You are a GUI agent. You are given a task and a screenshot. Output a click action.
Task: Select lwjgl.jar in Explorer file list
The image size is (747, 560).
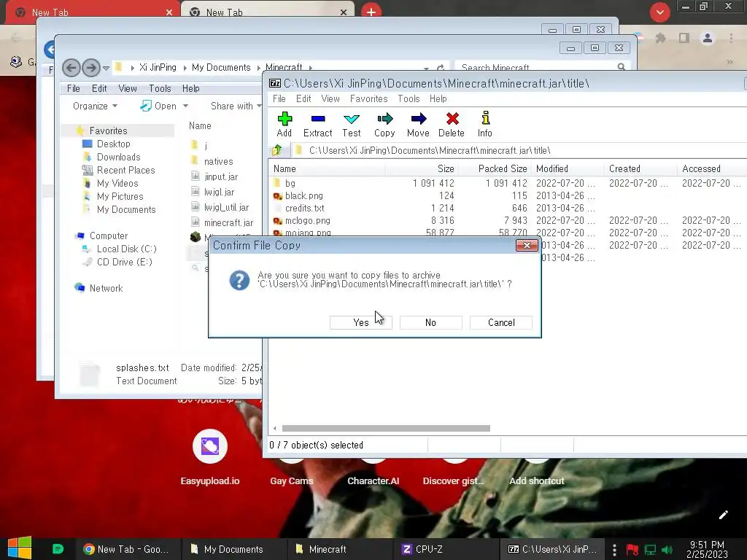coord(219,192)
